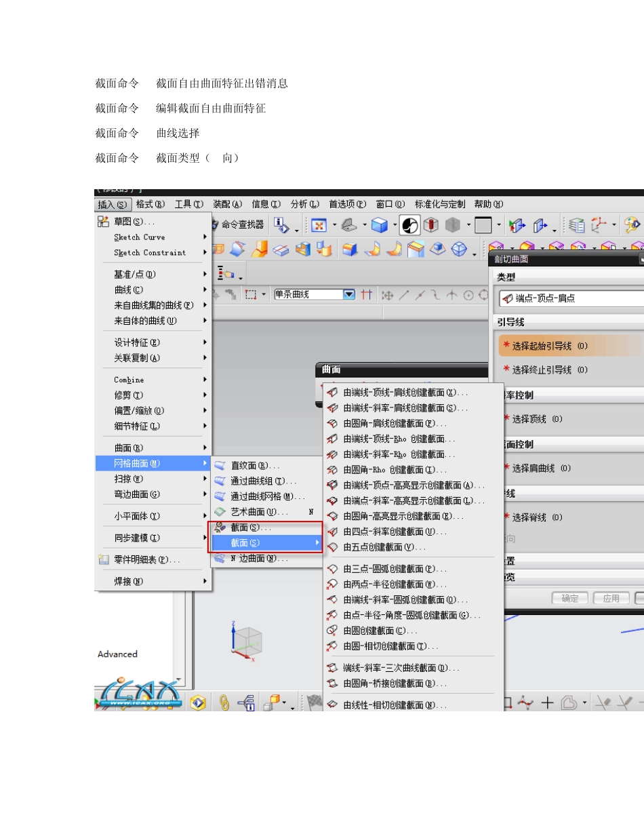Expand the 曲线(C) submenu
Viewport: 644px width, 834px height.
click(153, 290)
